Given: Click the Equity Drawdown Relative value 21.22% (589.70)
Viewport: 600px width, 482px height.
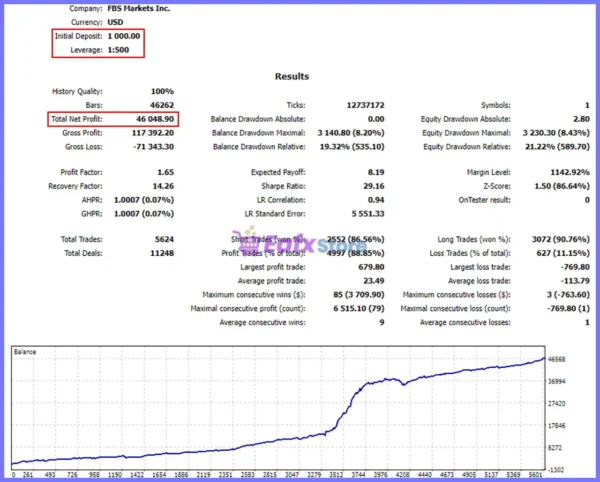Looking at the screenshot, I should point(557,147).
